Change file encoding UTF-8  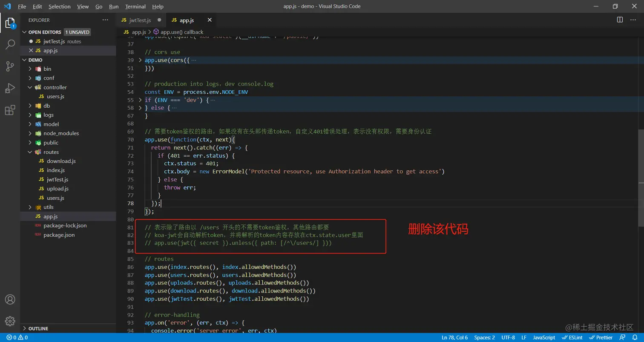click(x=508, y=338)
